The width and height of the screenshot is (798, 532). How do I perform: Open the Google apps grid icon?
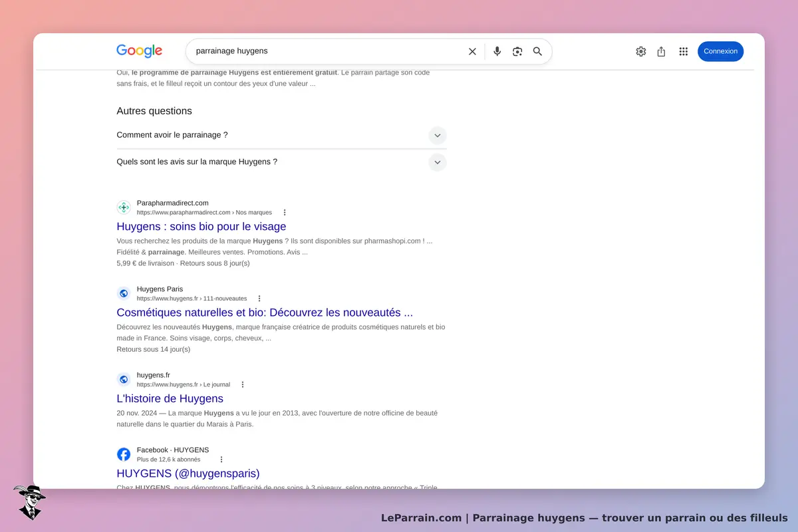pyautogui.click(x=683, y=51)
